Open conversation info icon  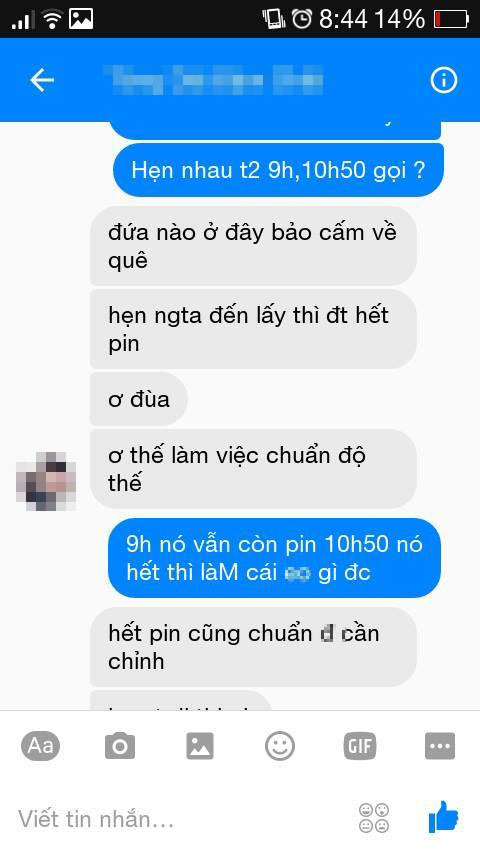[443, 81]
